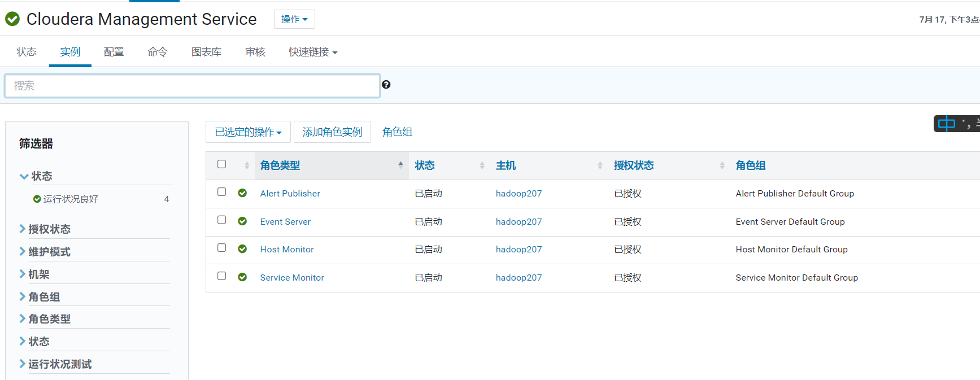This screenshot has height=380, width=980.
Task: Click the green service health icon beside the title
Action: (x=12, y=19)
